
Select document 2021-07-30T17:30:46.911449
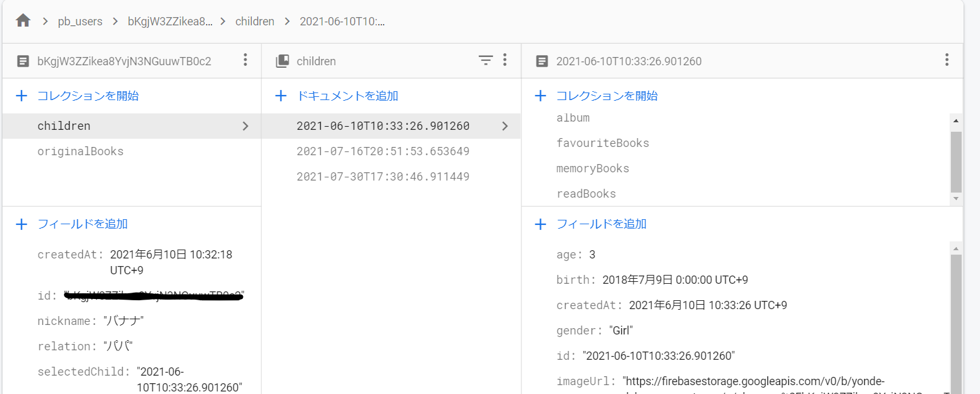coord(383,177)
